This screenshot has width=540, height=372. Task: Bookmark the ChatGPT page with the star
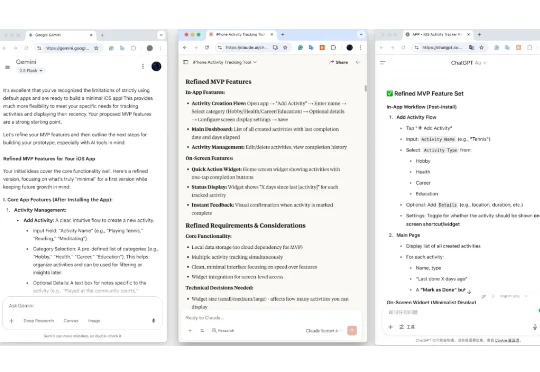tap(481, 48)
